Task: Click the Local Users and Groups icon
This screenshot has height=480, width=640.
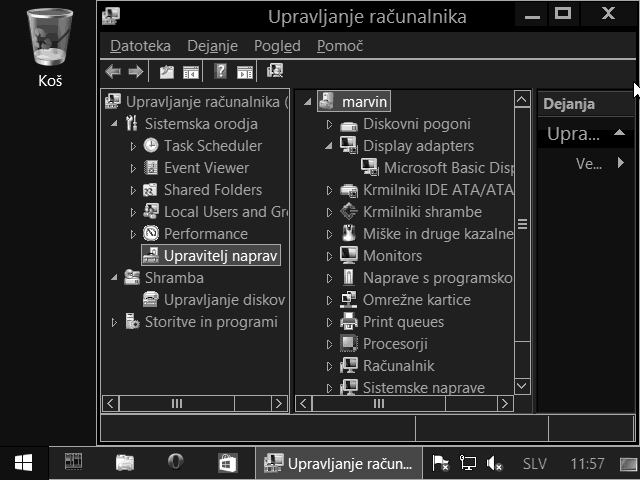Action: tap(151, 211)
